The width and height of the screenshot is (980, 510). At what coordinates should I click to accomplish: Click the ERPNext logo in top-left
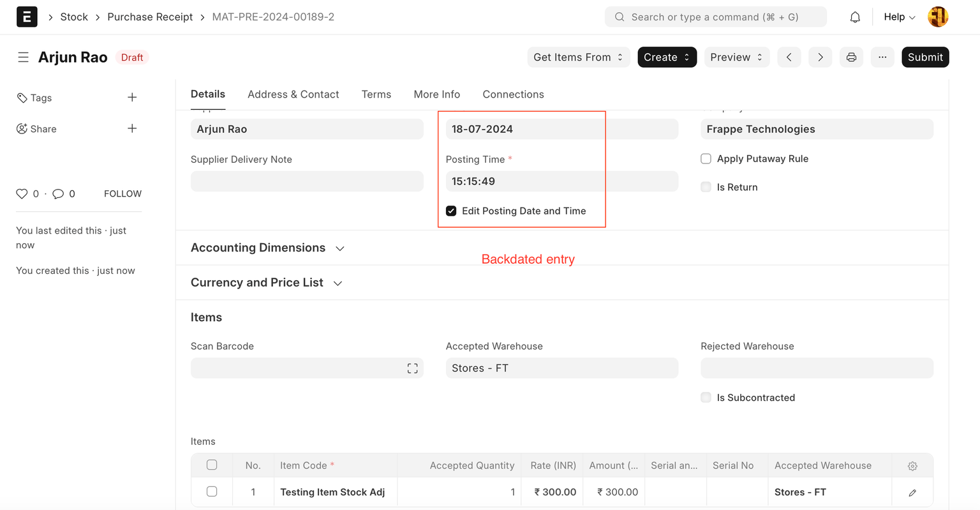(27, 17)
